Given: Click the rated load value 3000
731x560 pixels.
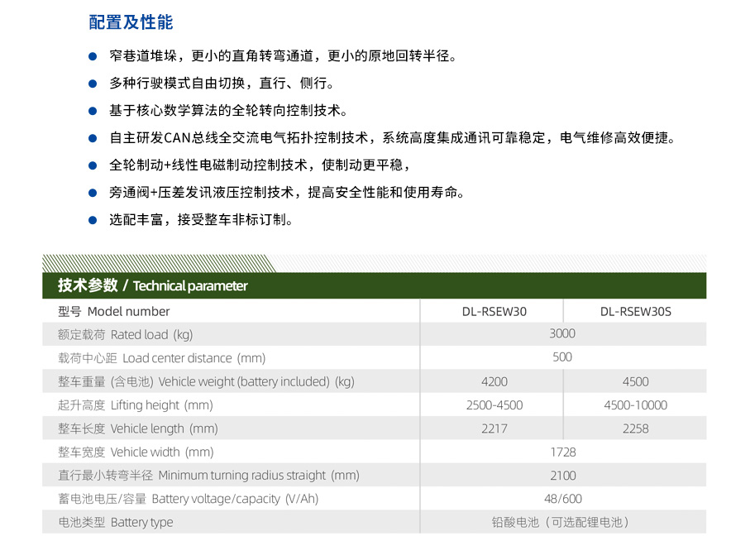Looking at the screenshot, I should [x=562, y=334].
